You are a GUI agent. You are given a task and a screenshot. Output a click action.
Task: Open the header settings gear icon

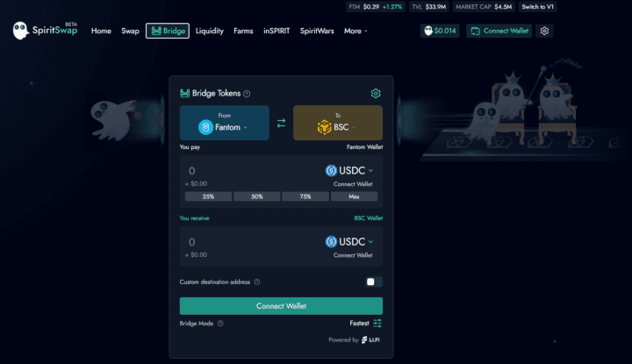544,31
